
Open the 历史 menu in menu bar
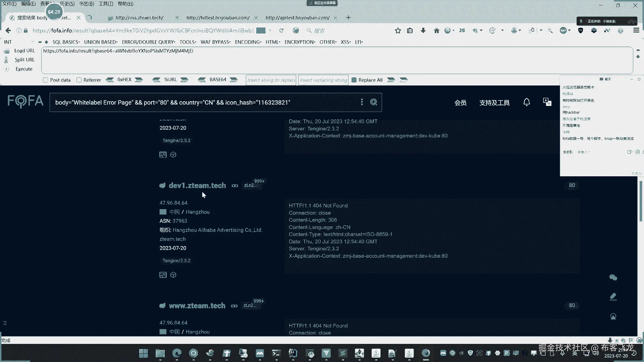[67, 4]
